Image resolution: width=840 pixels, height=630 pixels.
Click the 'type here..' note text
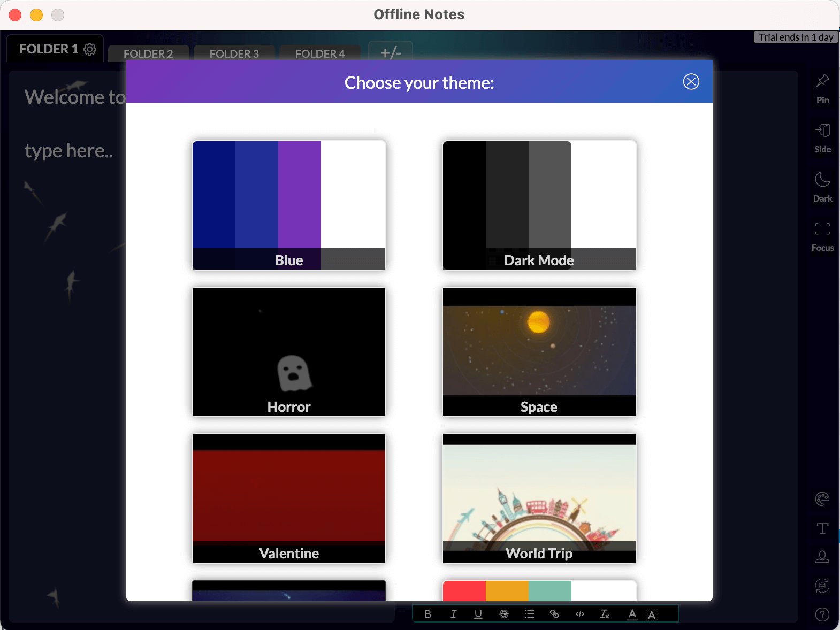click(x=69, y=151)
